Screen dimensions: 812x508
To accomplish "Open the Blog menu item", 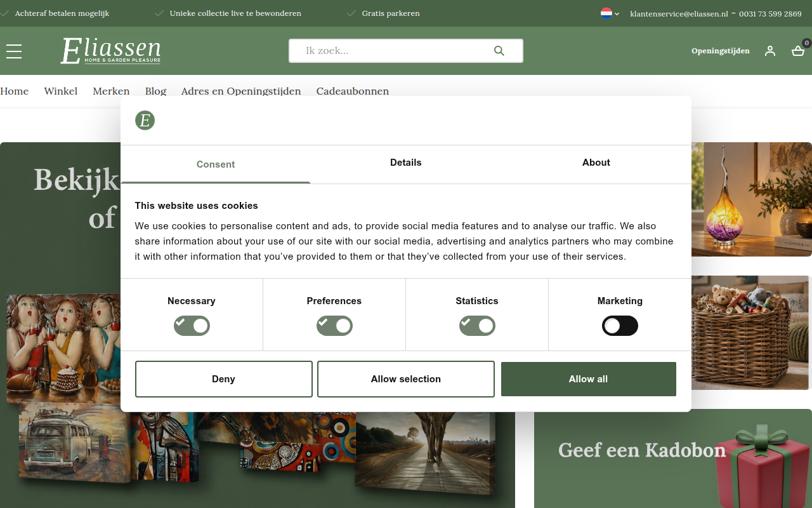I will (x=155, y=91).
